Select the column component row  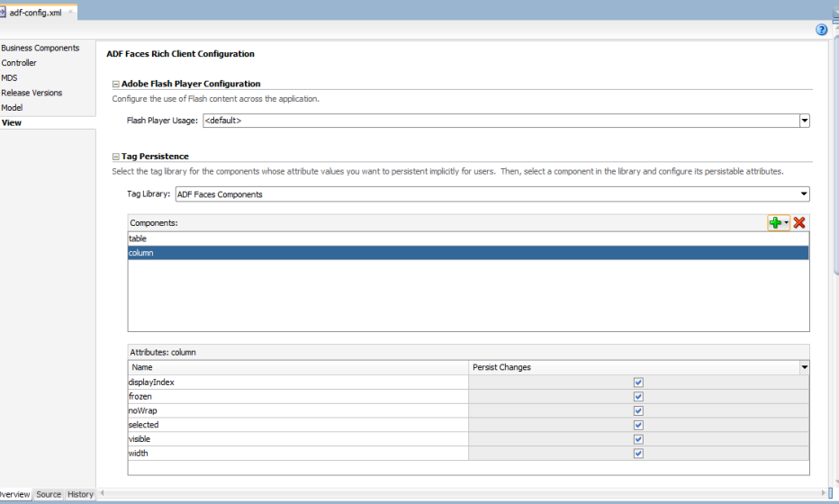point(468,253)
